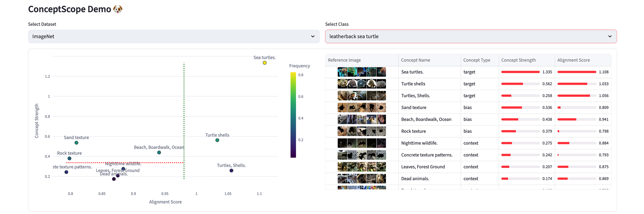Screen dimensions: 644x214
Task: Select the 'Beach, Boardwalk, Ocean' concept name cell
Action: point(429,120)
